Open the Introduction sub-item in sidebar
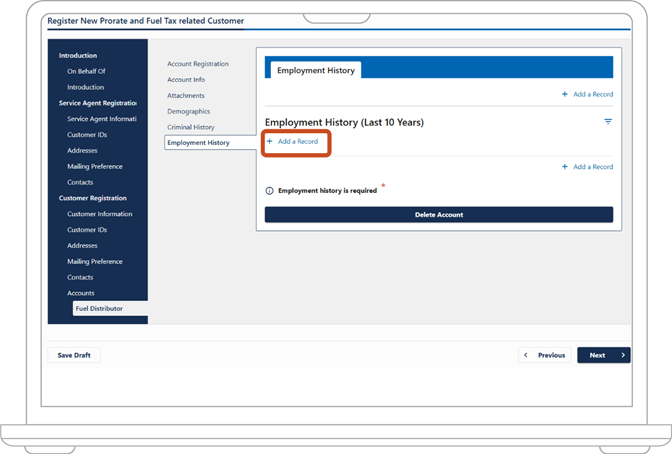This screenshot has height=454, width=672. (x=85, y=87)
